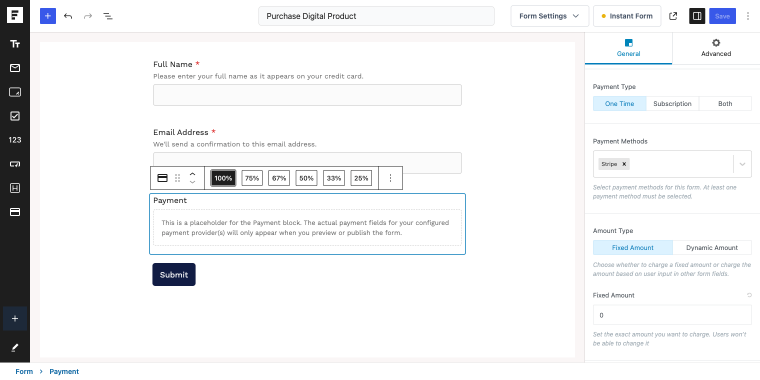Open the editor options kebab menu

pos(748,16)
